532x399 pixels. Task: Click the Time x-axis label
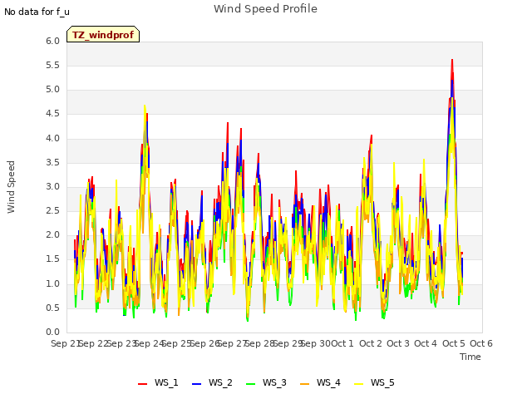[470, 357]
